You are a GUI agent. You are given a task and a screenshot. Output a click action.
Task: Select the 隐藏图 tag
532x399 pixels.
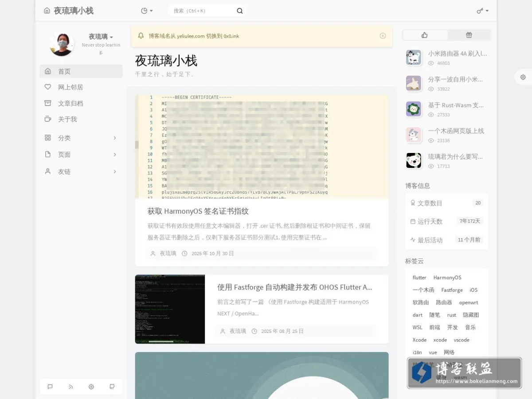click(471, 315)
